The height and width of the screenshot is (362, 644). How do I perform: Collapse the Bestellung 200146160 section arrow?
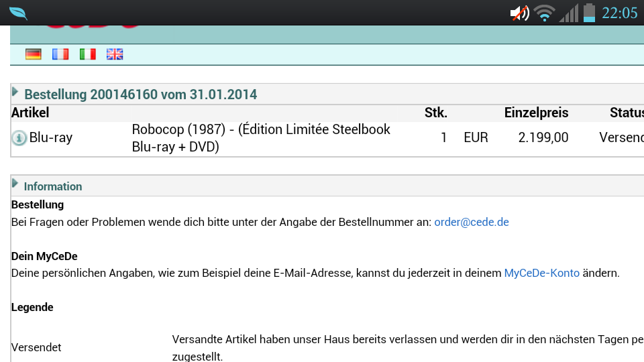coord(15,92)
